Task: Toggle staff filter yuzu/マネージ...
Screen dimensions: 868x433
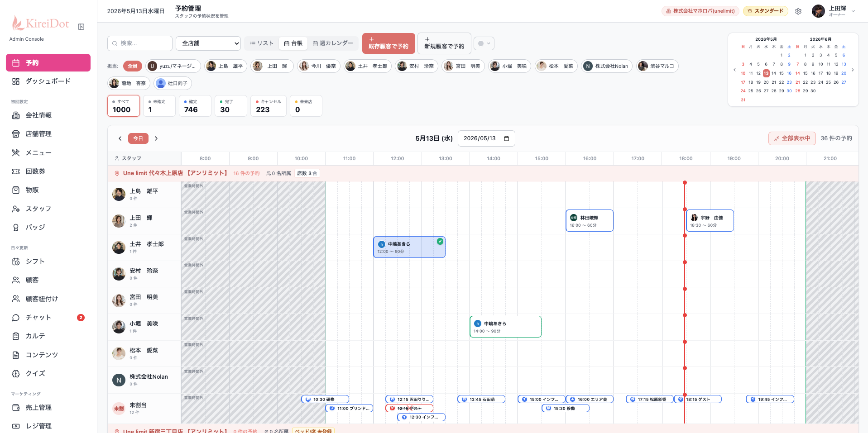Action: coord(173,66)
